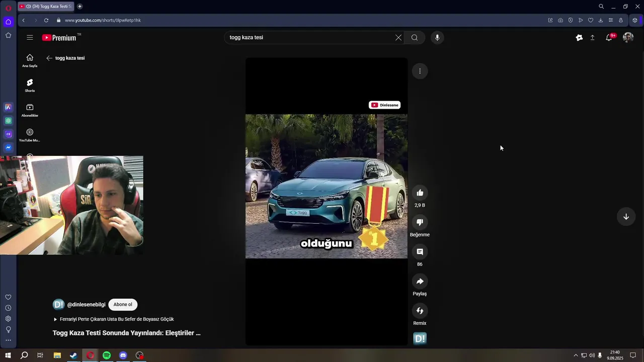Open a new browser tab
Viewport: 644px width, 362px height.
click(x=79, y=7)
